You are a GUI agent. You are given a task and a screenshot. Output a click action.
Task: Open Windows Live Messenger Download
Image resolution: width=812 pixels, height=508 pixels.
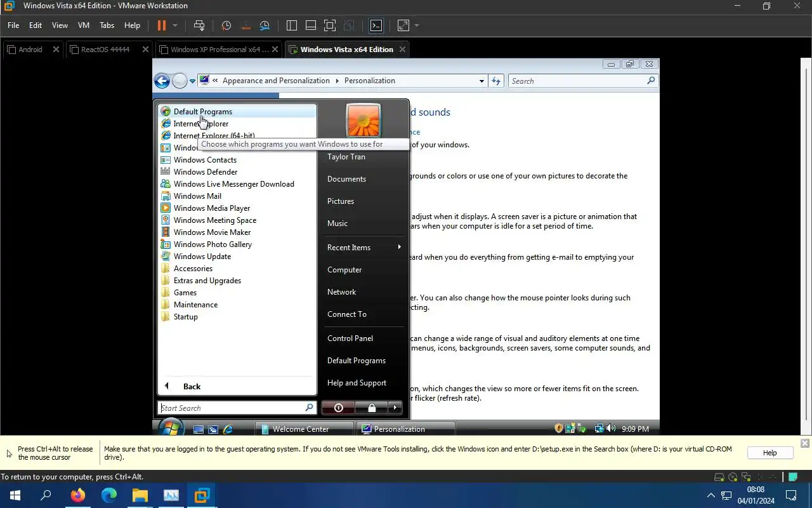(x=237, y=184)
